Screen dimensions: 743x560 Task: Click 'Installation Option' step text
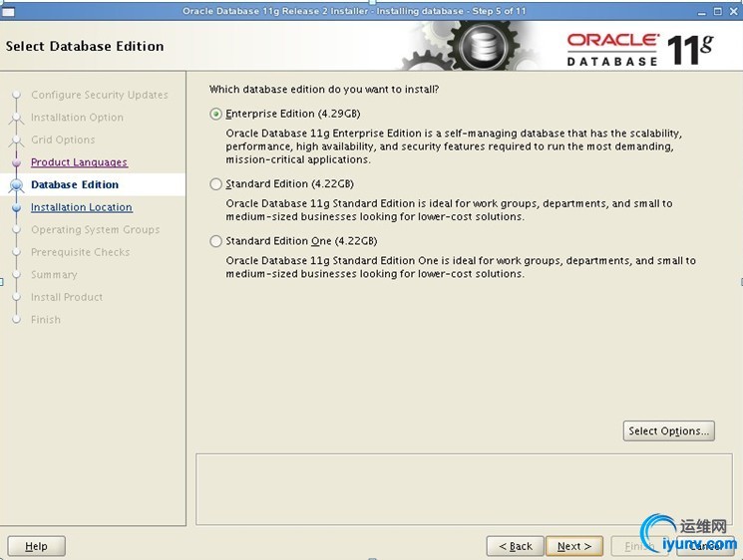[x=77, y=118]
